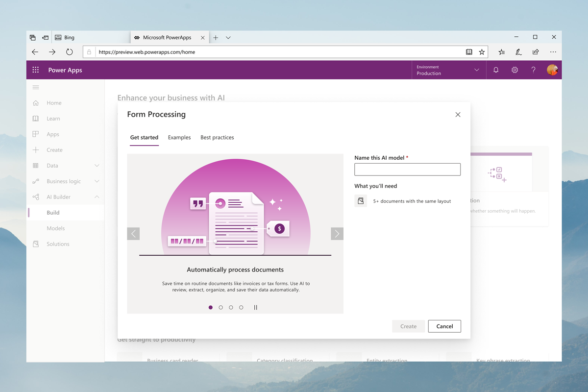
Task: Open the user account avatar
Action: (x=552, y=70)
